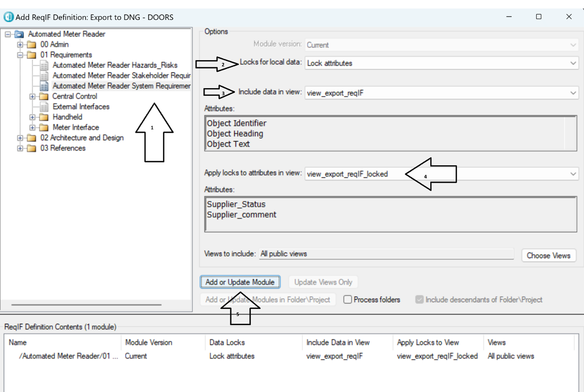Collapse the 01 Requirements folder

[x=20, y=55]
